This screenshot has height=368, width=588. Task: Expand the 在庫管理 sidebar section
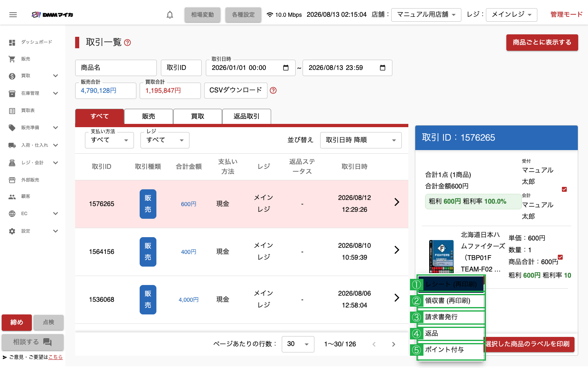(56, 93)
